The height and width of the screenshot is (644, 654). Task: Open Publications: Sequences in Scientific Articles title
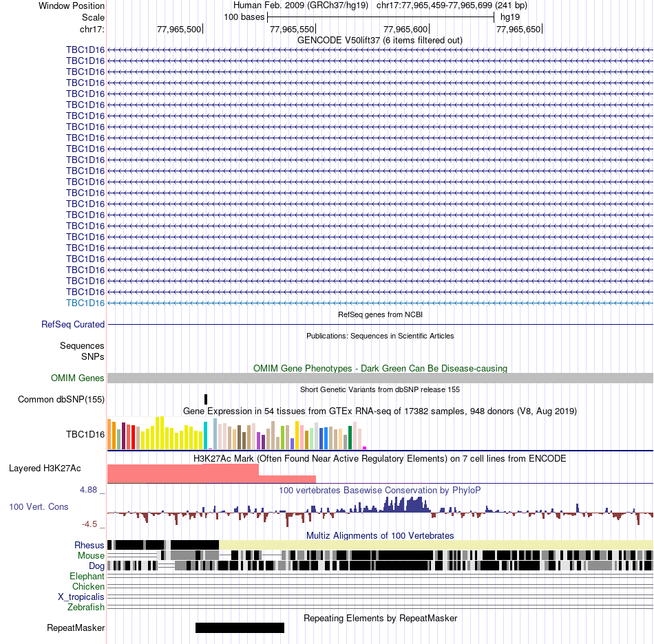[380, 336]
